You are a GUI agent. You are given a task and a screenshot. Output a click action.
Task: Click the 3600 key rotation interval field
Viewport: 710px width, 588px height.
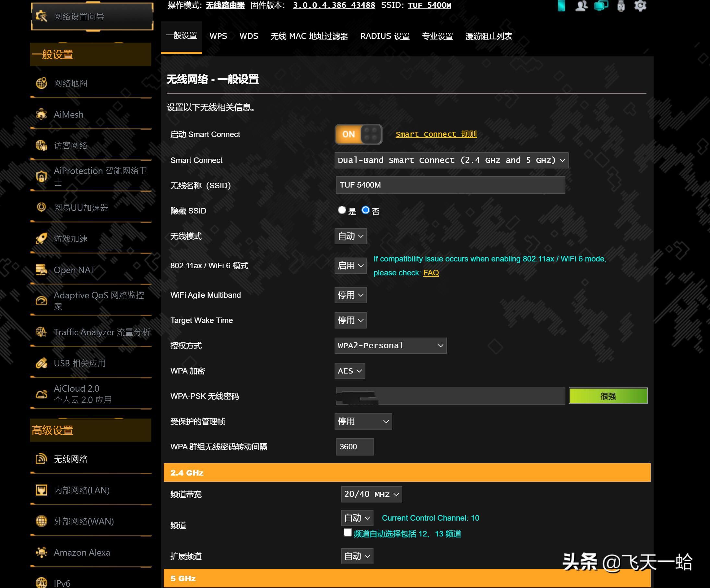(x=355, y=446)
